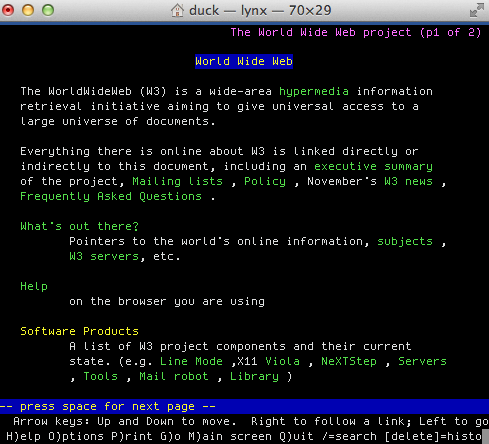Click the text 'large universe of documents.'
The image size is (489, 444).
(118, 121)
